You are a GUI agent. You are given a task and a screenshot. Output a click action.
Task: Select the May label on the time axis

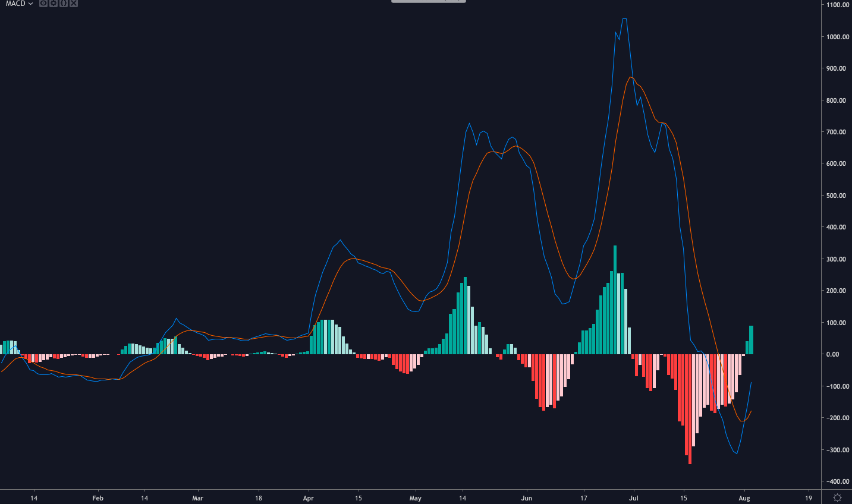click(416, 498)
